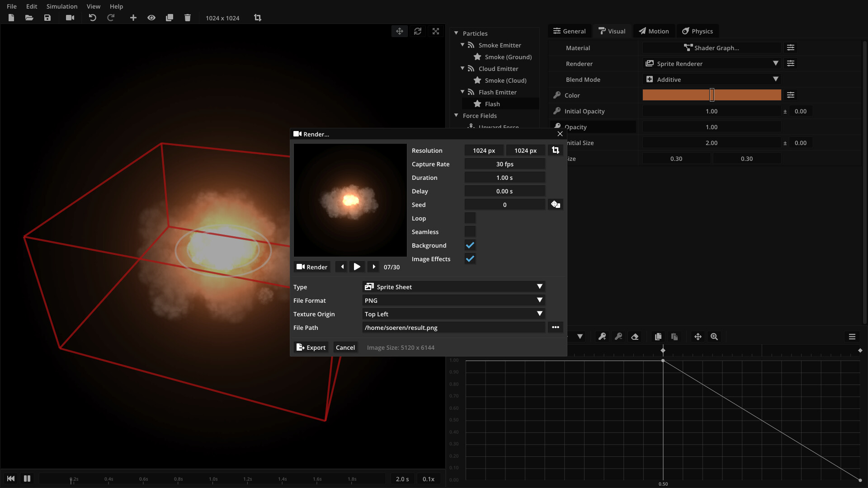Click the crop icon beside Resolution fields
868x488 pixels.
pyautogui.click(x=556, y=150)
